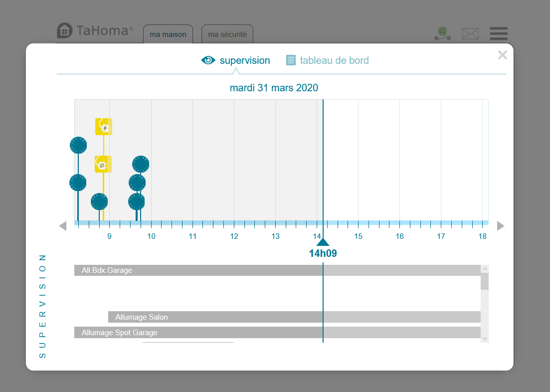This screenshot has width=550, height=392.
Task: Click the scenario list scrollbar thumb
Action: point(485,281)
